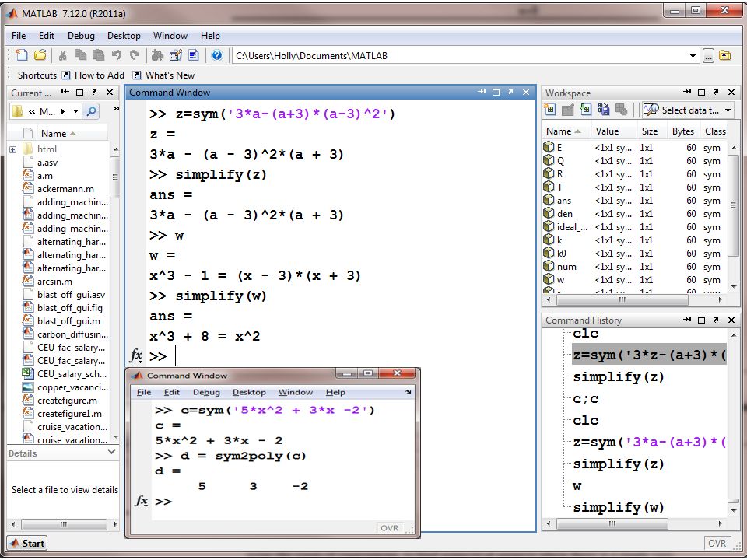This screenshot has height=560, width=747.
Task: Show hidden items via the » overflow chevron
Action: click(116, 109)
